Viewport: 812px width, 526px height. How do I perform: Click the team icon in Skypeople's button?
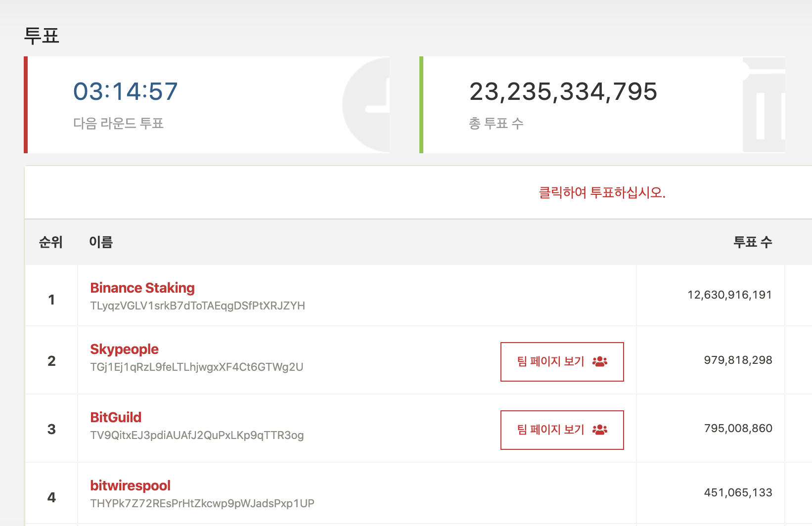tap(600, 362)
